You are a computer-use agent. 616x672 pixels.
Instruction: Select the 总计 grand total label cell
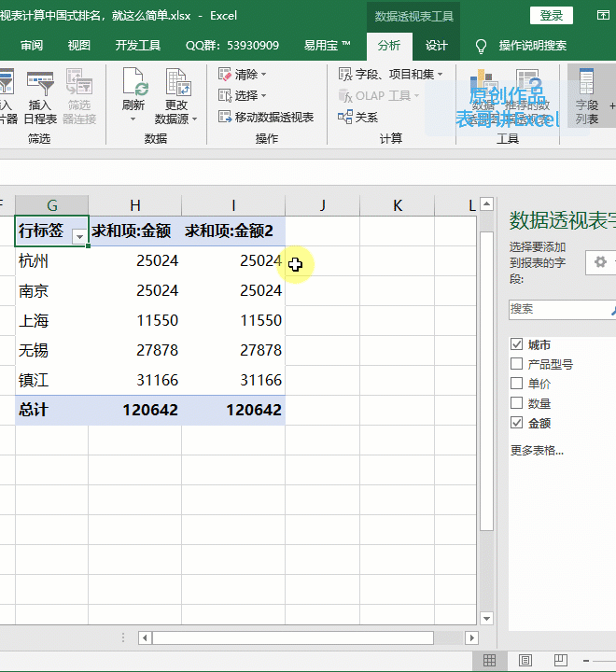coord(52,410)
